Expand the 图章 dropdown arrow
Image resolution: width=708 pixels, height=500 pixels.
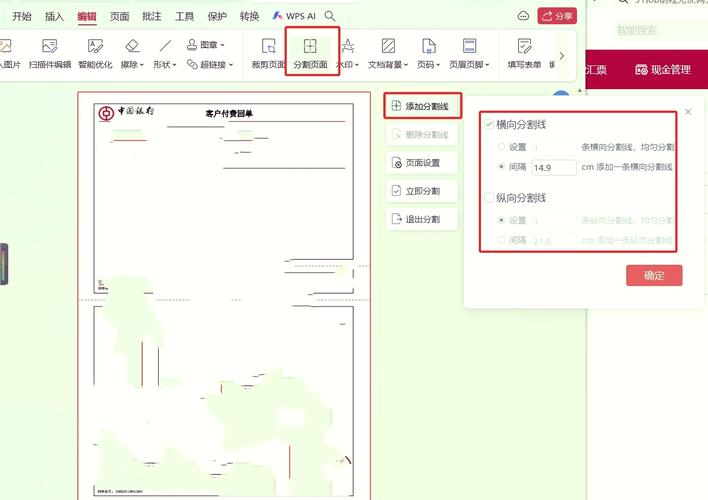[222, 45]
